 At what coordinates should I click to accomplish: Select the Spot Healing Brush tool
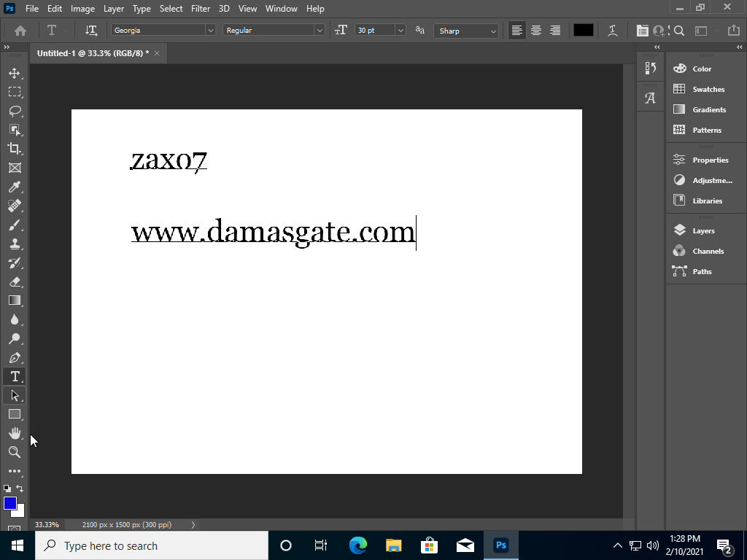(x=15, y=206)
